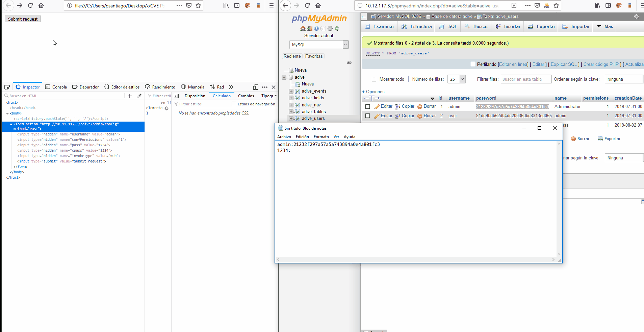Expand the Opciones link above table
The height and width of the screenshot is (332, 644).
click(373, 92)
